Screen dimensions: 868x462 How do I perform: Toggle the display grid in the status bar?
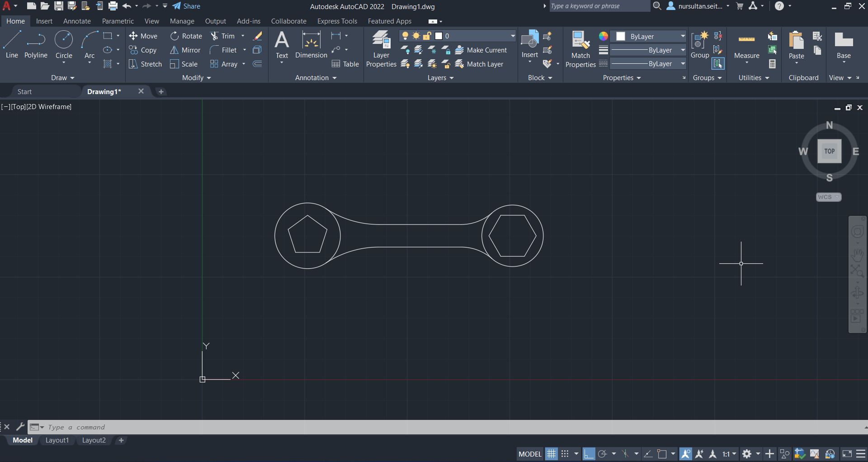[x=552, y=453]
